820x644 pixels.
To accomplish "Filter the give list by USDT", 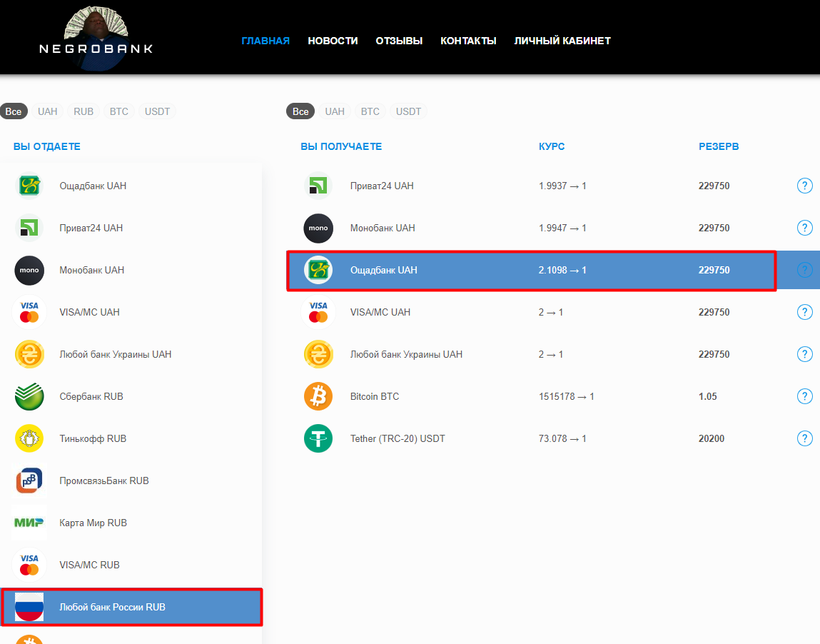I will point(158,111).
